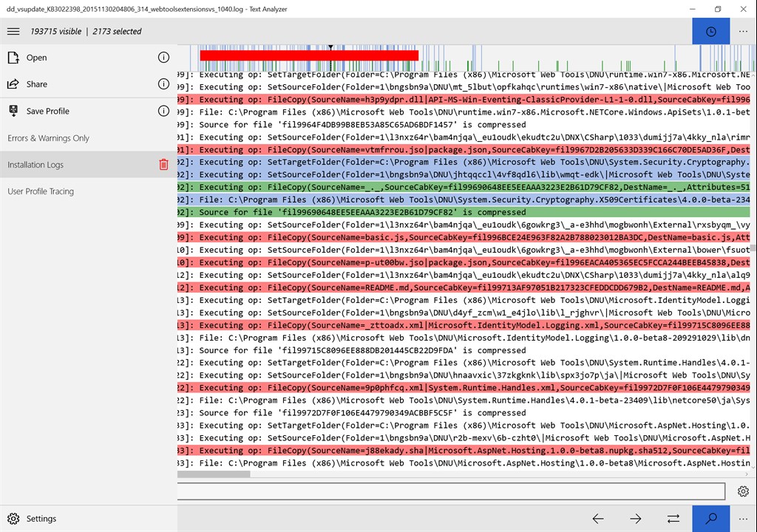Open bottom bar more options ellipsis
This screenshot has height=532, width=757.
(x=743, y=519)
